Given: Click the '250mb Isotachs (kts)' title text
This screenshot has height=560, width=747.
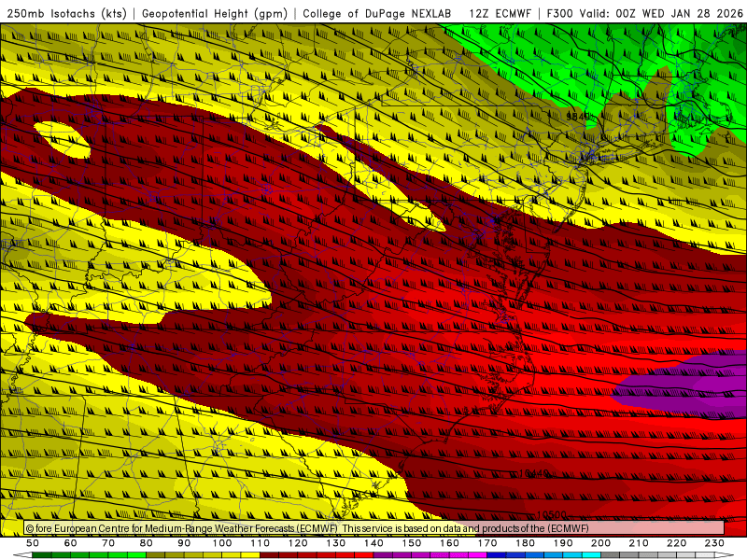Looking at the screenshot, I should 66,13.
